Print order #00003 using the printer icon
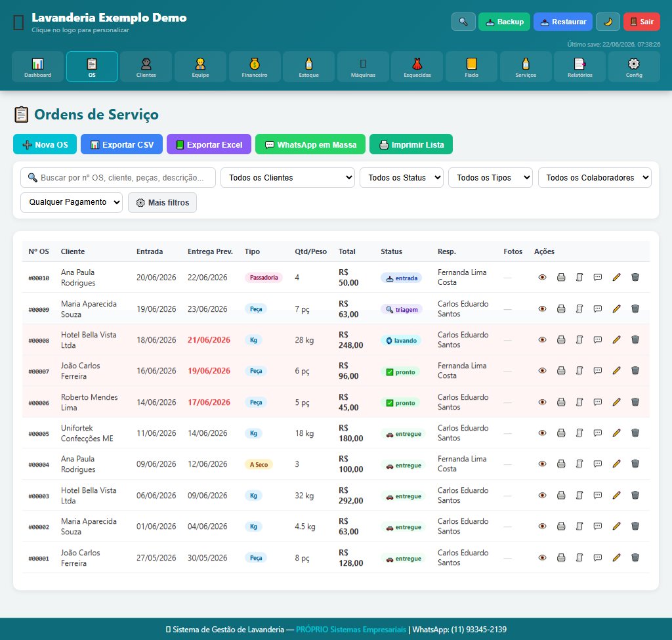Viewport: 672px width, 640px height. tap(561, 496)
